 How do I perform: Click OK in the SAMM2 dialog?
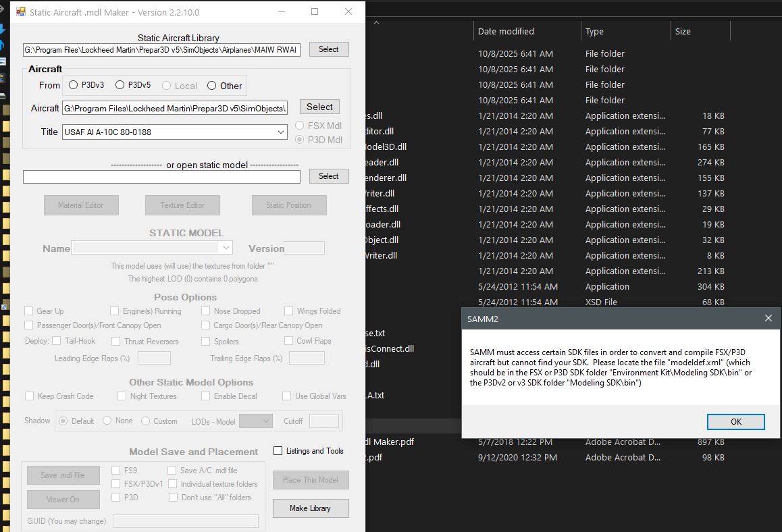[735, 422]
